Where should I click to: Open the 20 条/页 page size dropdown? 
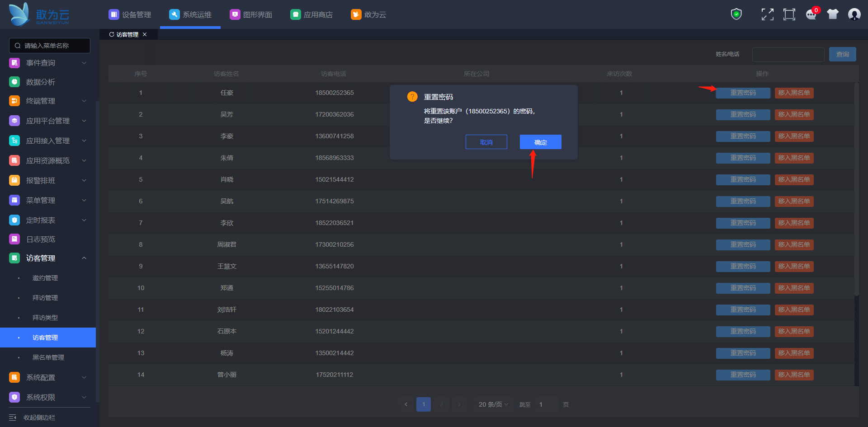pyautogui.click(x=493, y=404)
